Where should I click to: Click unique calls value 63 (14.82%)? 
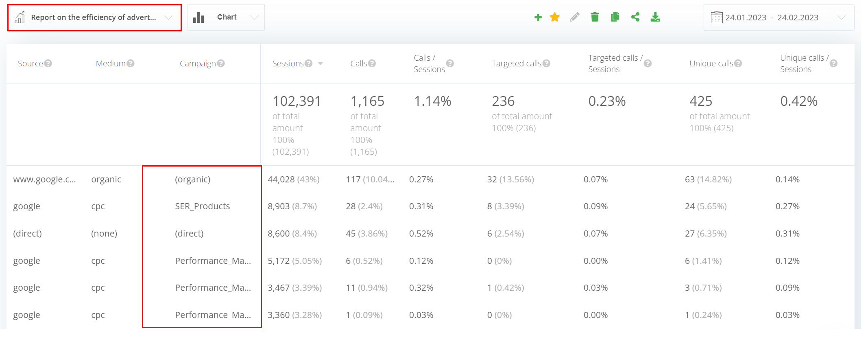[x=708, y=180]
